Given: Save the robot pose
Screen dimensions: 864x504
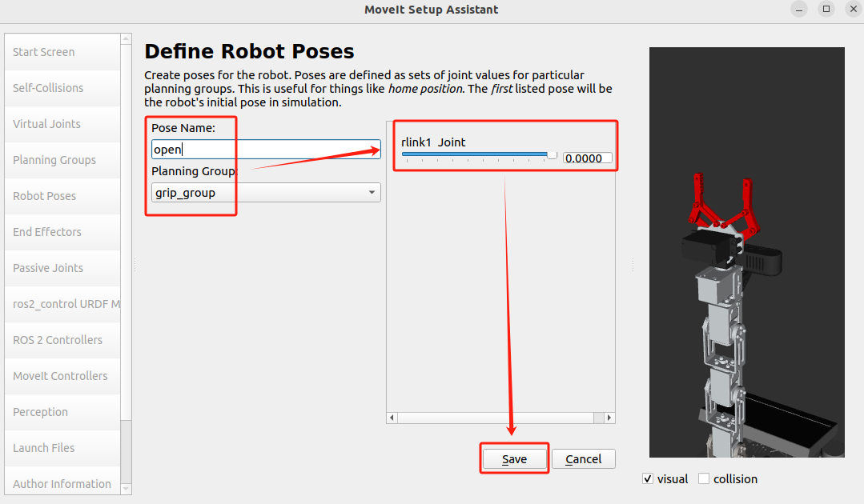Looking at the screenshot, I should 515,459.
